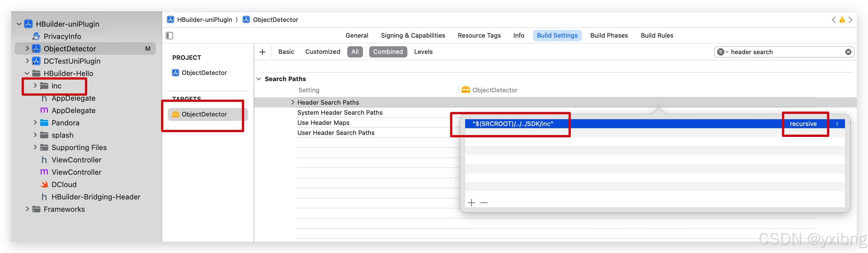Click the HBuilder-Hello folder icon

36,73
